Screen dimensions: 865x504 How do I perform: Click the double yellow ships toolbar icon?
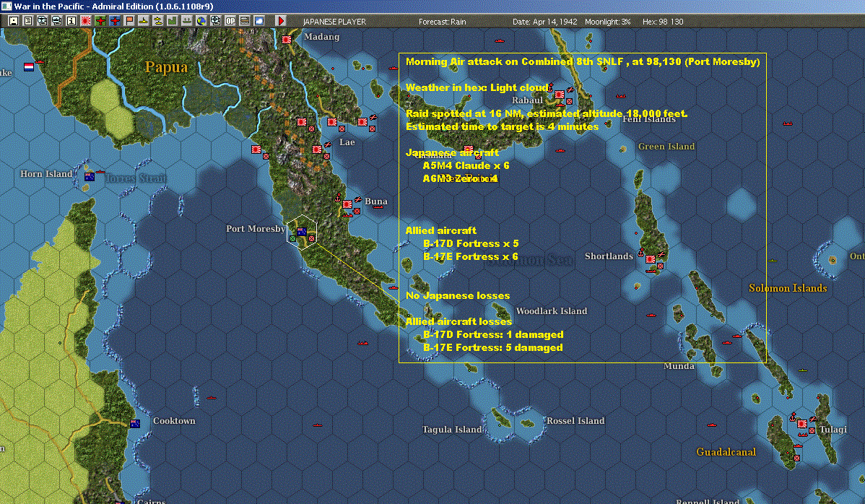click(158, 21)
